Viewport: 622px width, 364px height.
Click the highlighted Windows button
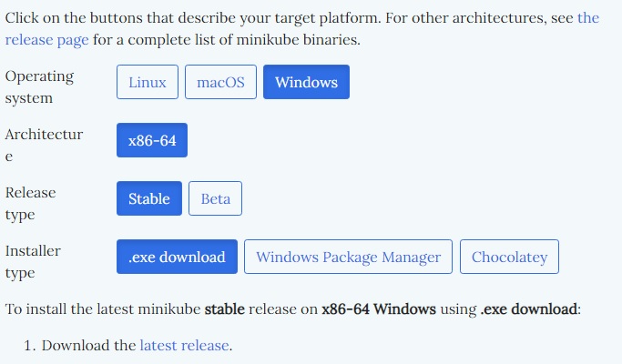point(306,83)
